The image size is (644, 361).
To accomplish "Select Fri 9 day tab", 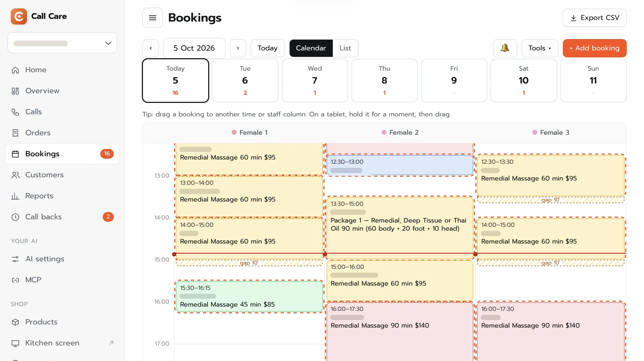I will coord(454,81).
